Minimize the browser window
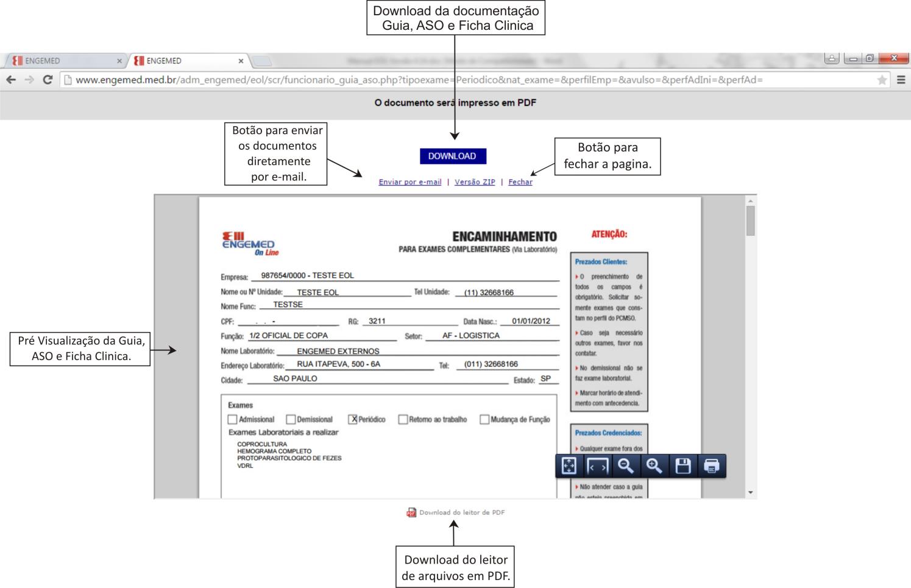This screenshot has height=588, width=911. (853, 58)
